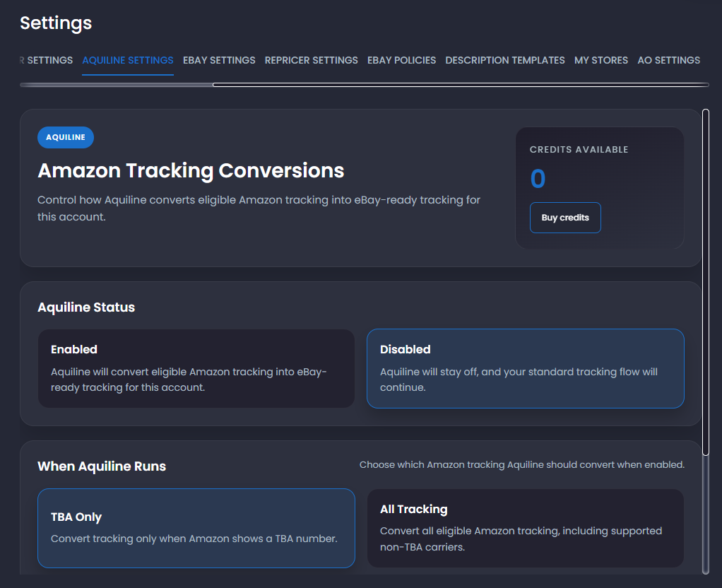The width and height of the screenshot is (722, 588).
Task: Go to the eBay Policies tab
Action: (x=401, y=60)
